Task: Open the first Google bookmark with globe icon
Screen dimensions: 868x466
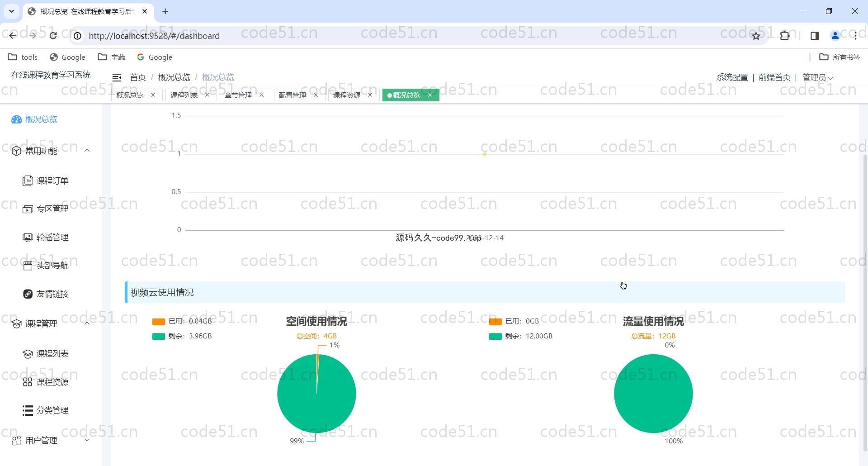Action: (x=67, y=57)
